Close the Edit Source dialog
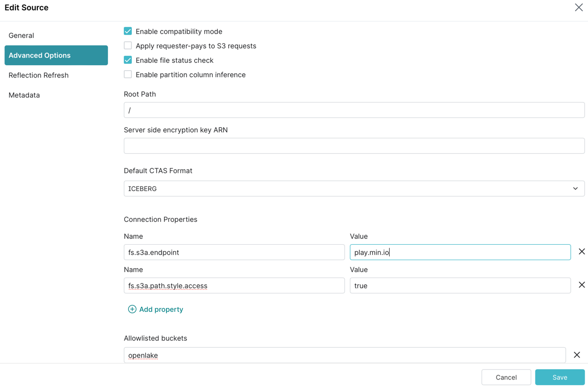This screenshot has height=389, width=588. pos(579,7)
